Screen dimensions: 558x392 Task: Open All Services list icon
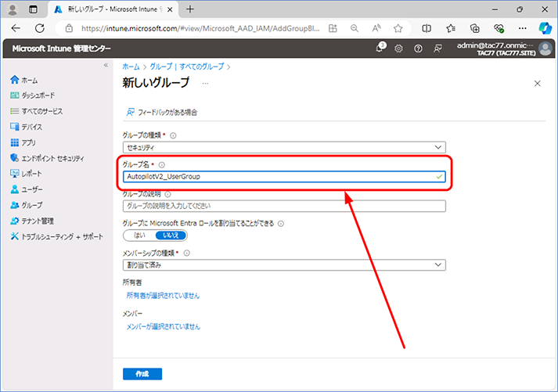[x=15, y=111]
